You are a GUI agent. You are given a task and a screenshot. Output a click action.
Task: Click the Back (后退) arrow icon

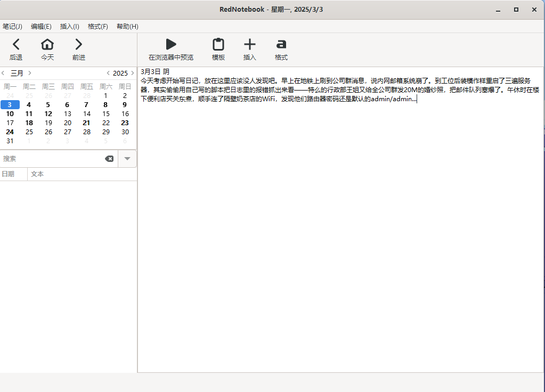16,45
